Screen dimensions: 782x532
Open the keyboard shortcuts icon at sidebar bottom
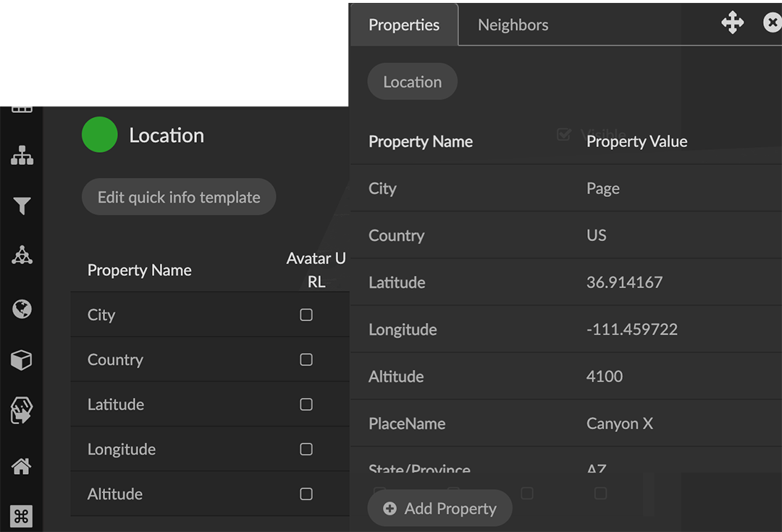tap(22, 516)
